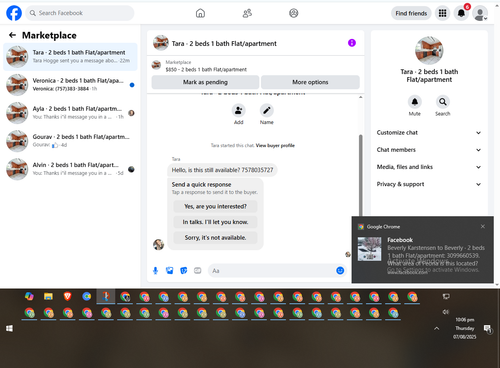This screenshot has height=368, width=500.
Task: Open the emoji picker in the message box
Action: pos(340,271)
